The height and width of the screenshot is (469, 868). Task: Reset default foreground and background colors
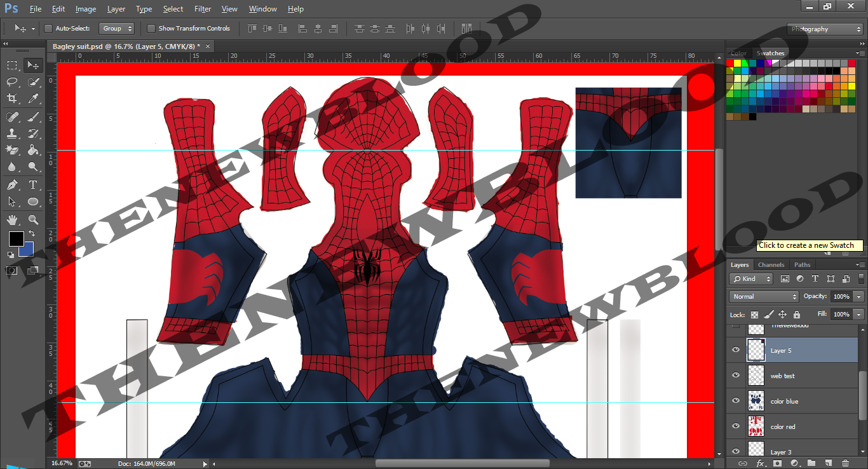click(x=11, y=255)
